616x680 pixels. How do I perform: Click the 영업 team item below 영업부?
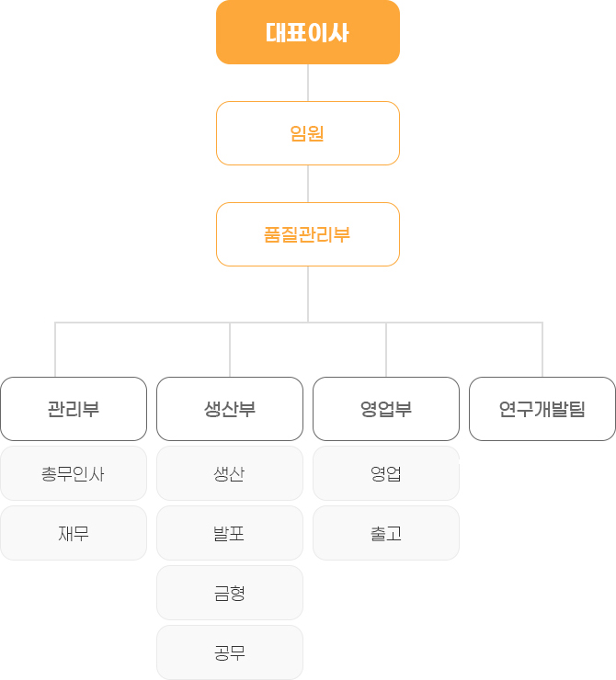tap(386, 474)
